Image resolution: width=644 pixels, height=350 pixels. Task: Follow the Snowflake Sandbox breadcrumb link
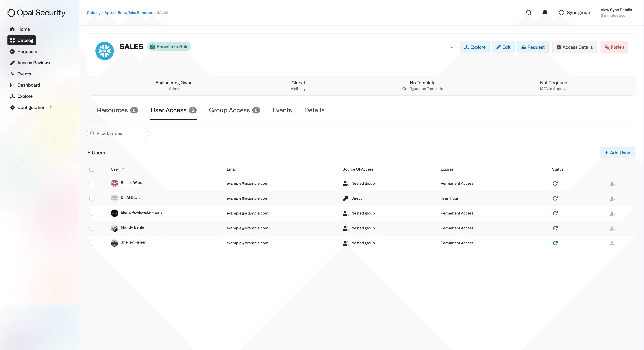[135, 13]
